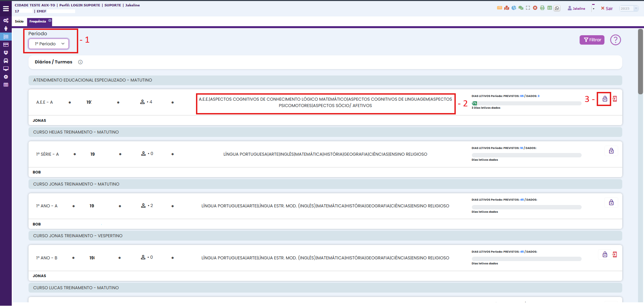
Task: Click the Filtrar button
Action: (x=592, y=40)
